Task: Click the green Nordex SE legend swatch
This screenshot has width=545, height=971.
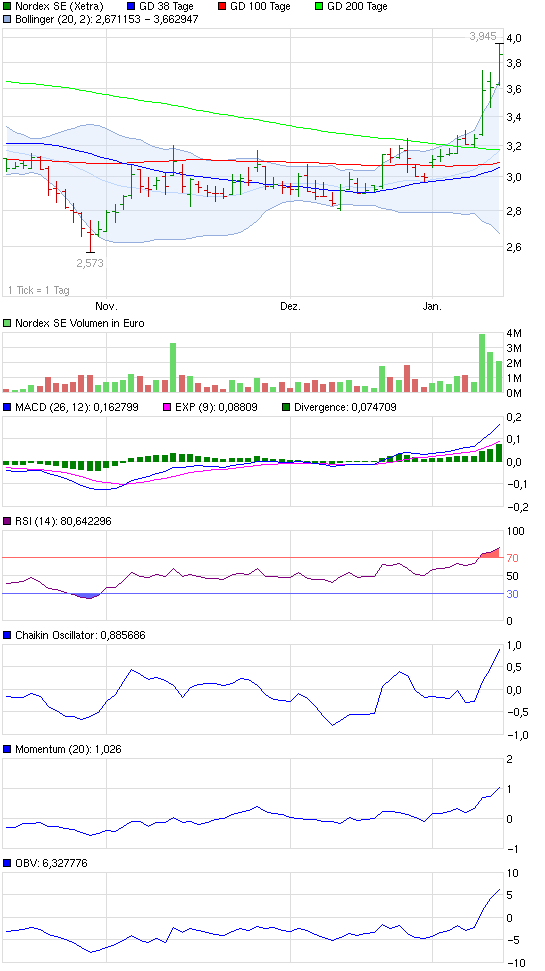Action: (x=7, y=6)
